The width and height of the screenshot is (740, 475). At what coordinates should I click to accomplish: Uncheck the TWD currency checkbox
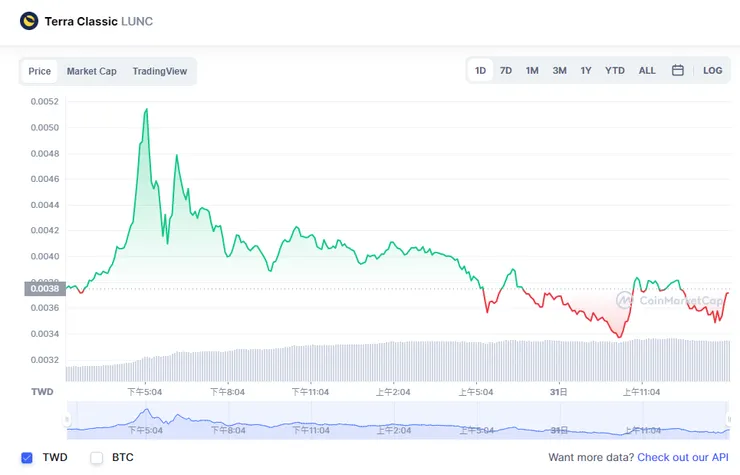tap(27, 458)
